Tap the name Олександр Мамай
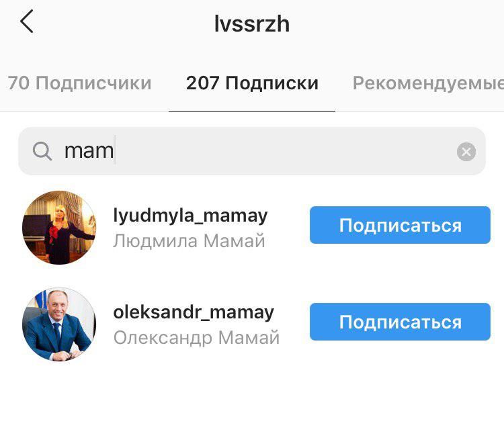 point(196,338)
